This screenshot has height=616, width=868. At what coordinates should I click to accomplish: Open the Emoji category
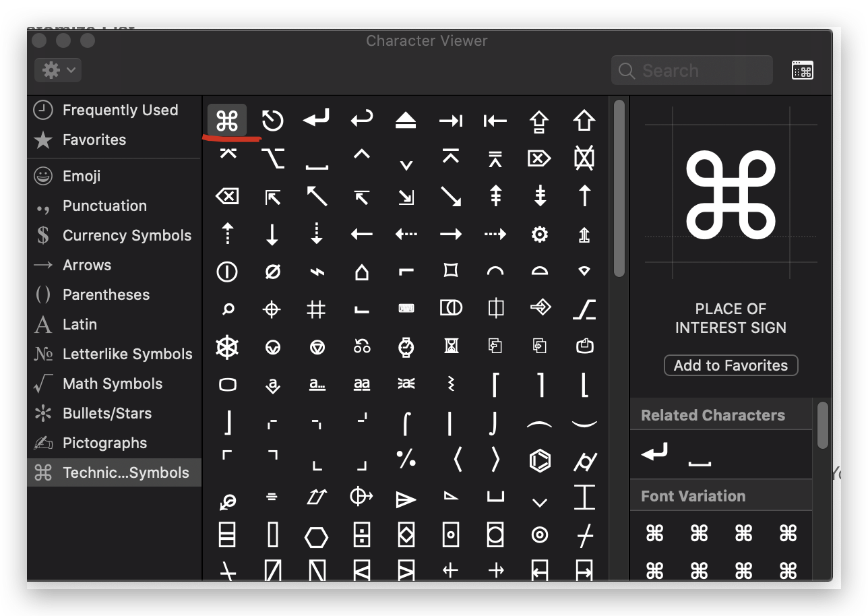pos(114,176)
